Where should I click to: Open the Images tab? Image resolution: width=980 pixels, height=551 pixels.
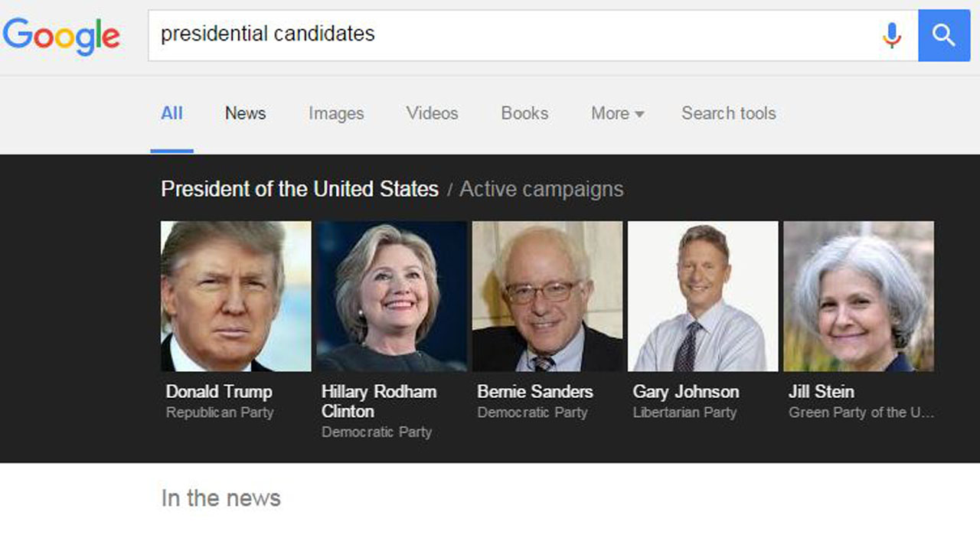coord(336,113)
